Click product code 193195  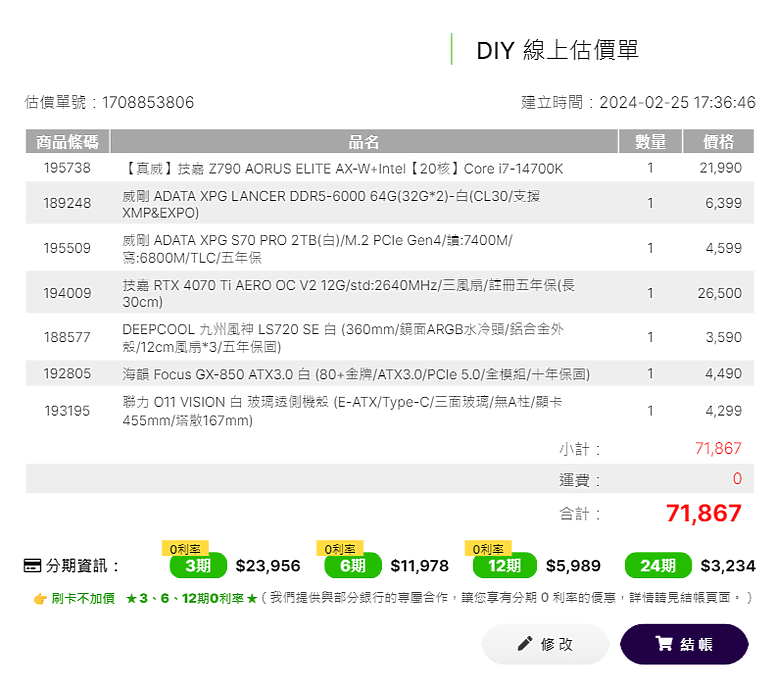click(x=67, y=411)
